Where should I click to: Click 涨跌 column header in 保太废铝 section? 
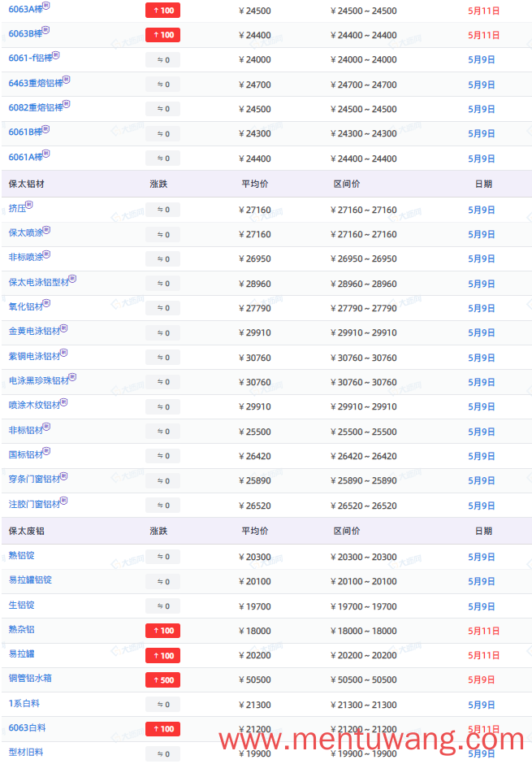coord(158,531)
